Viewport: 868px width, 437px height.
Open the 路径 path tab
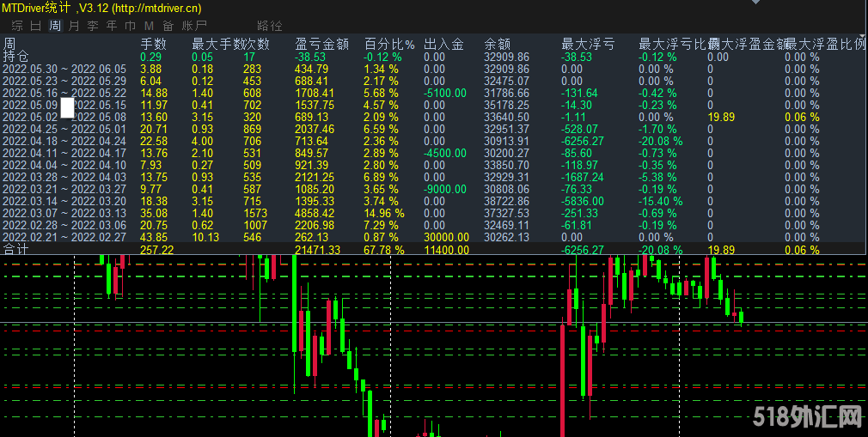[269, 26]
